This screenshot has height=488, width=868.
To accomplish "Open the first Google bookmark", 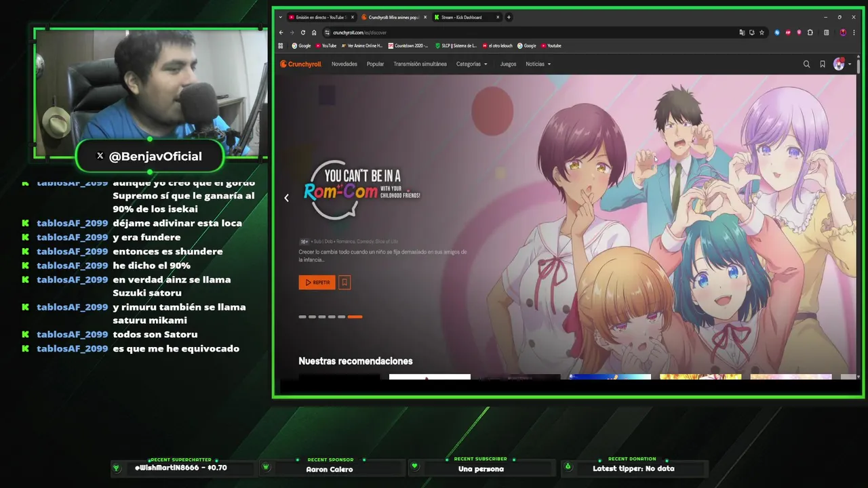I will tap(301, 46).
